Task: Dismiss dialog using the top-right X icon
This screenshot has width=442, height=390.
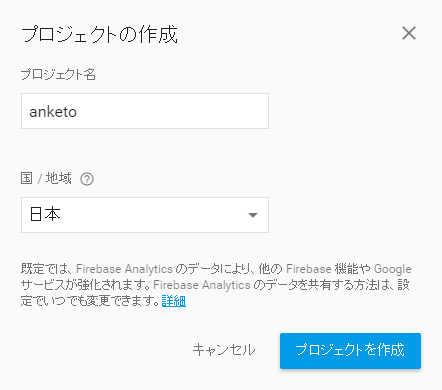Action: pos(409,33)
